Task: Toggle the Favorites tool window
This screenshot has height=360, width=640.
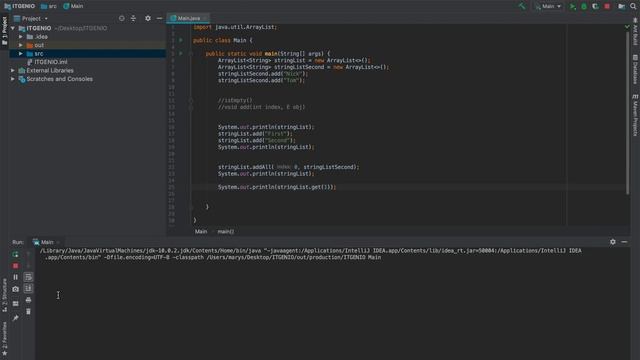Action: (4, 338)
